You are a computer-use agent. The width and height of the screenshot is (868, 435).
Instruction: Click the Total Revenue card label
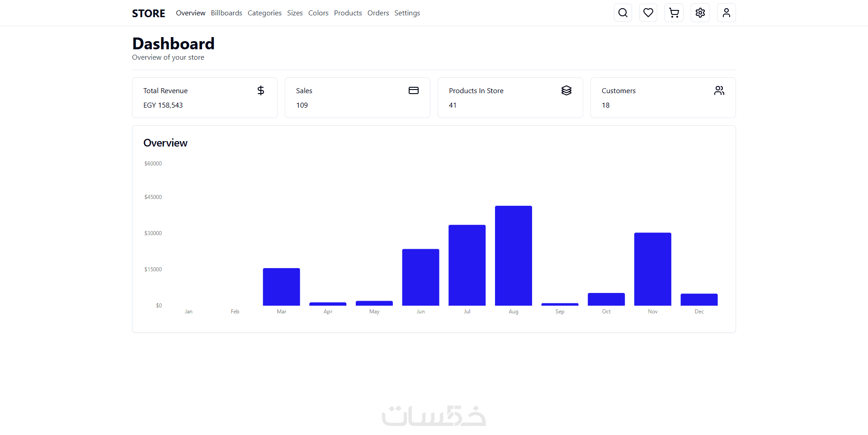point(165,91)
